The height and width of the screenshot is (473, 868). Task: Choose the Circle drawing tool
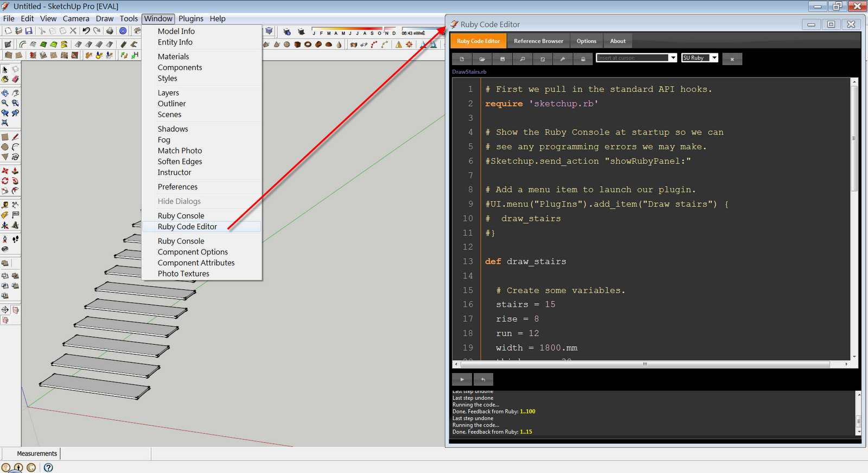pos(5,147)
